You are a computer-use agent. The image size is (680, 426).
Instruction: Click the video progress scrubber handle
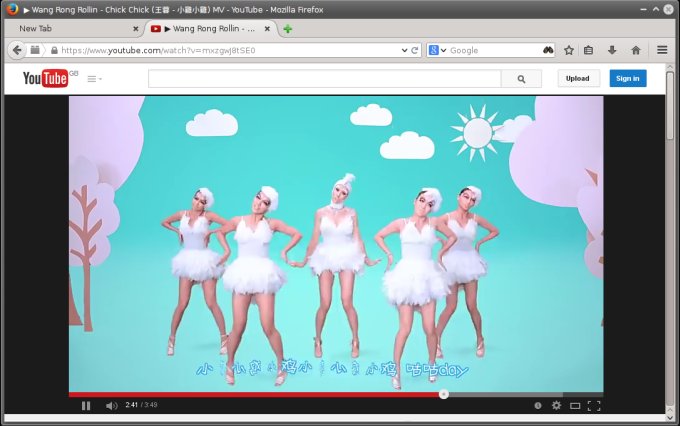click(x=443, y=394)
